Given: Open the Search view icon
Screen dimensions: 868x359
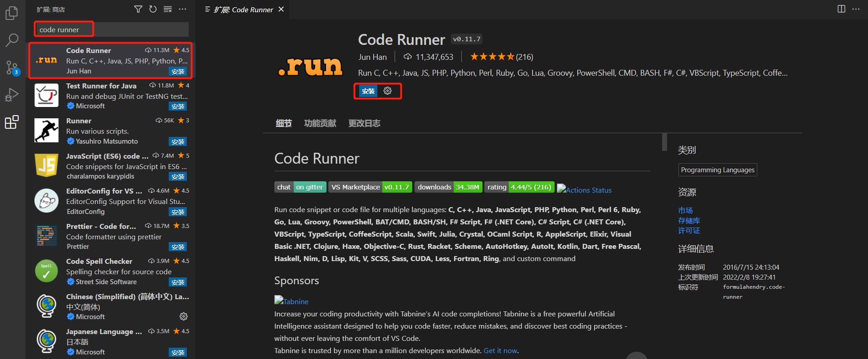Looking at the screenshot, I should (12, 40).
